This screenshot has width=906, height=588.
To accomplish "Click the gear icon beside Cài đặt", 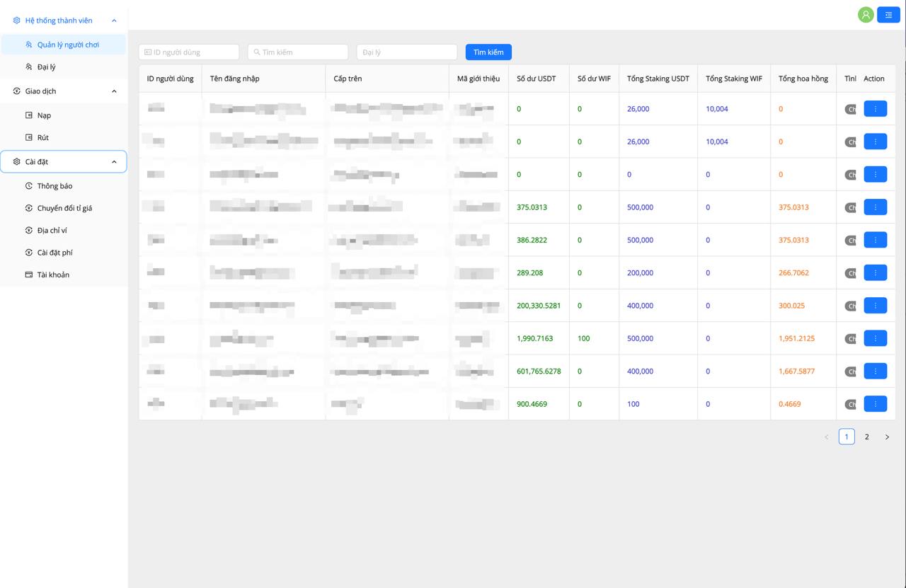I will 17,162.
